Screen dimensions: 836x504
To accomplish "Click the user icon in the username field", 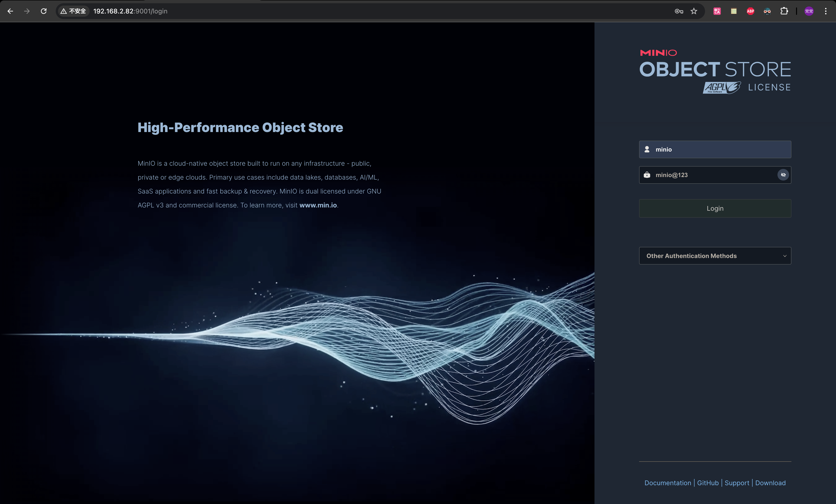I will tap(647, 149).
